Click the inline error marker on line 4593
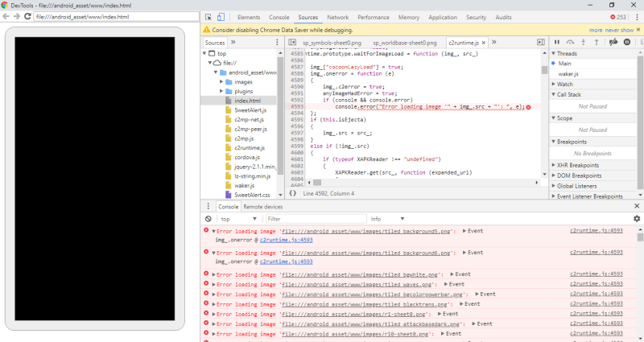The height and width of the screenshot is (342, 644). 529,107
